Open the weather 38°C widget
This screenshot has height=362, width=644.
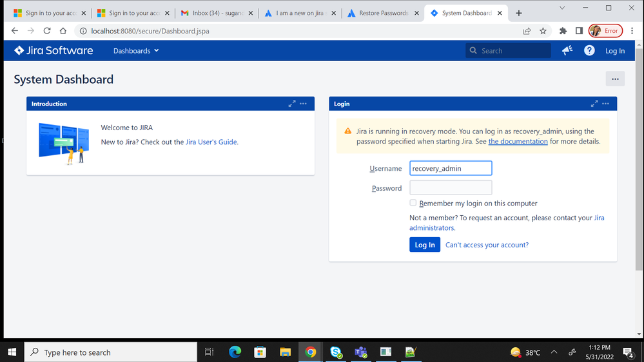click(525, 352)
